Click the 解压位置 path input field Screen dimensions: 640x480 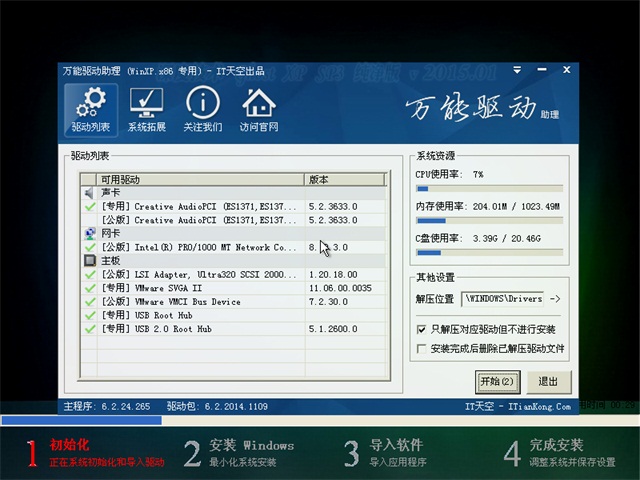click(503, 299)
